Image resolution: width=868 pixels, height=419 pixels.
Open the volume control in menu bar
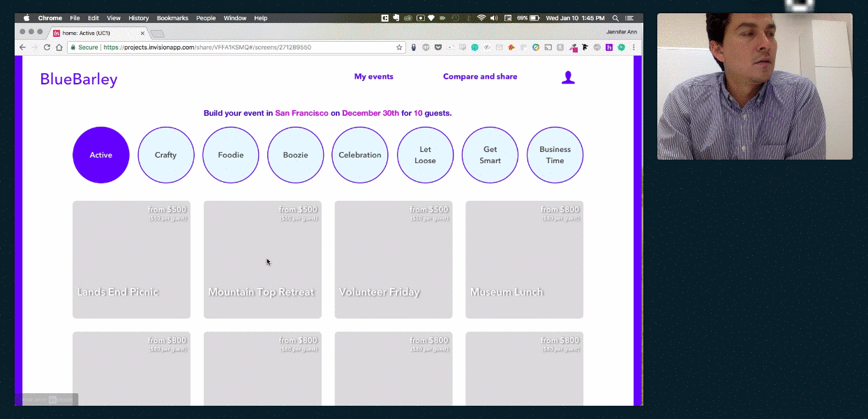coord(494,18)
